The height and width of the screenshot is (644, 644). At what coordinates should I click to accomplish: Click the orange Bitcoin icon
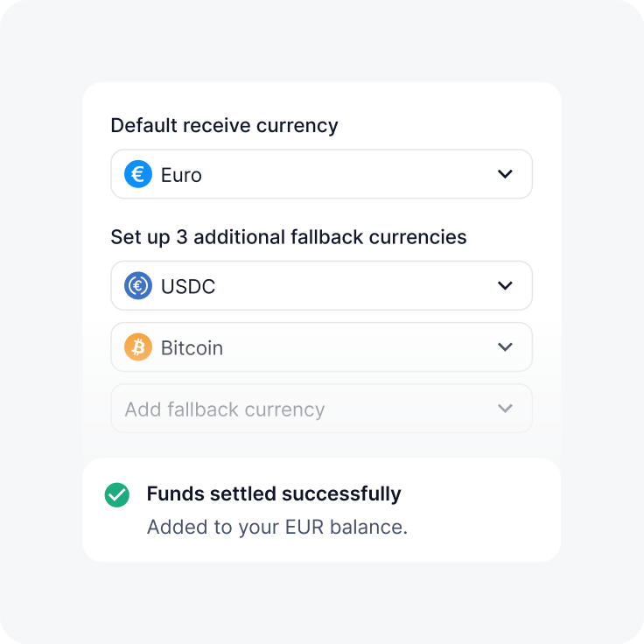[138, 347]
